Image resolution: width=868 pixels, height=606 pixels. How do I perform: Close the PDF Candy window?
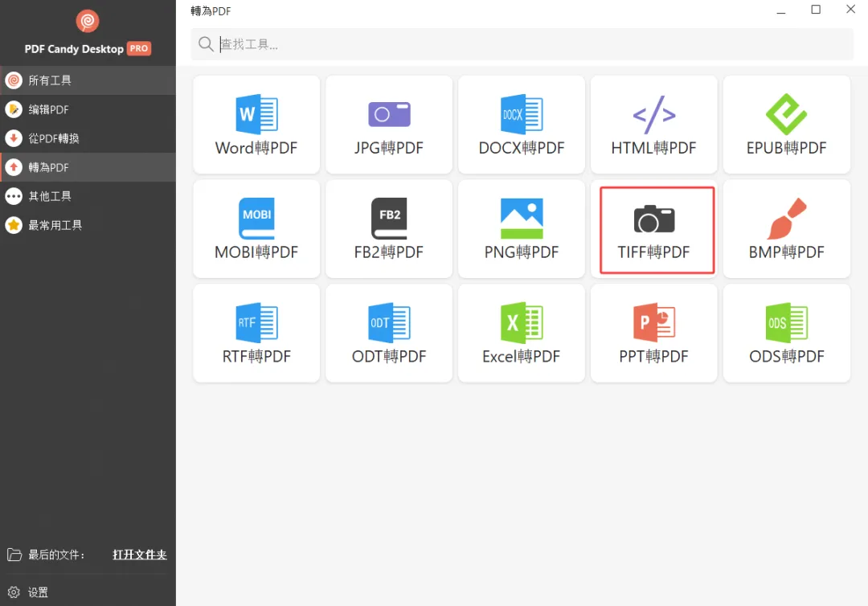click(851, 9)
